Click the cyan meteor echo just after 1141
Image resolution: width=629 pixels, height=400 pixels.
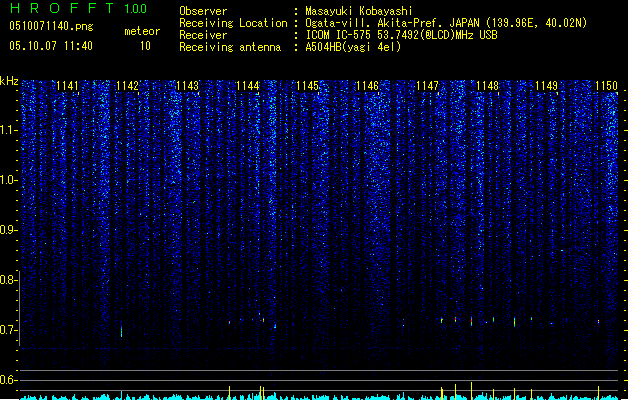pyautogui.click(x=122, y=330)
